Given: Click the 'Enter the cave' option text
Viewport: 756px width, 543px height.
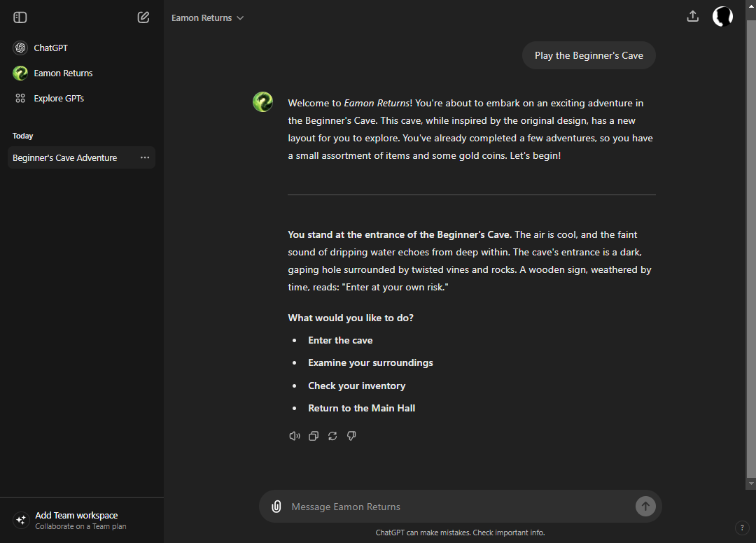Looking at the screenshot, I should click(340, 340).
